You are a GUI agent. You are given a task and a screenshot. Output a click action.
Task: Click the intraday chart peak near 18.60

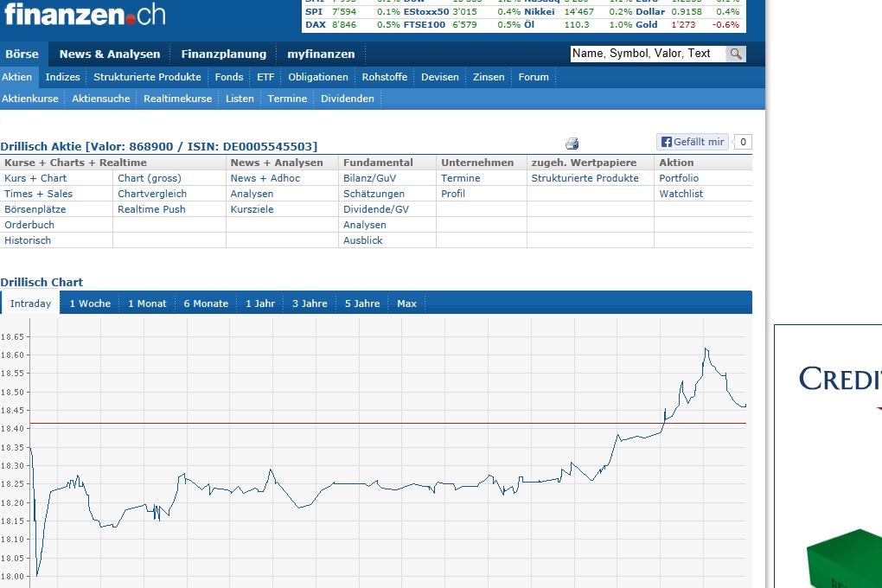[x=706, y=349]
